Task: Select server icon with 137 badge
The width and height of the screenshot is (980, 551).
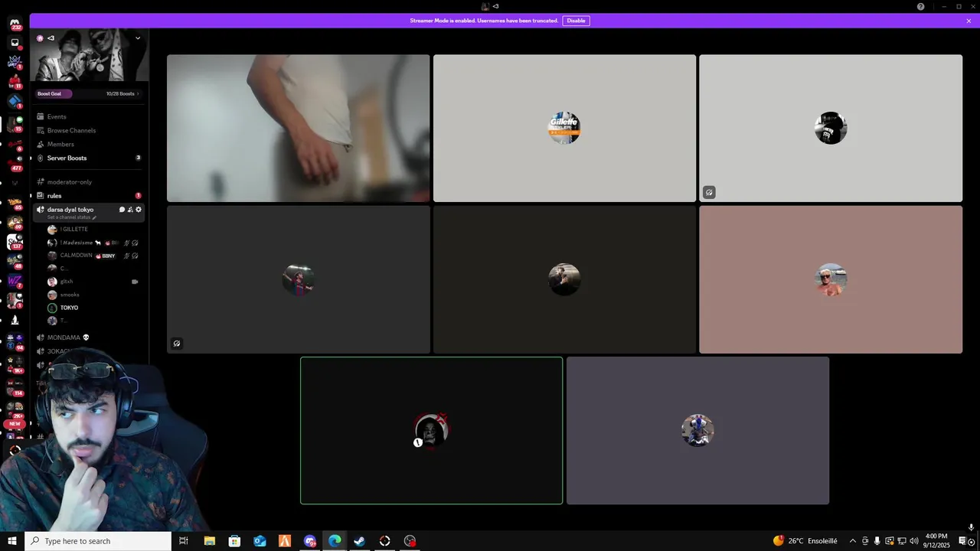Action: 15,242
